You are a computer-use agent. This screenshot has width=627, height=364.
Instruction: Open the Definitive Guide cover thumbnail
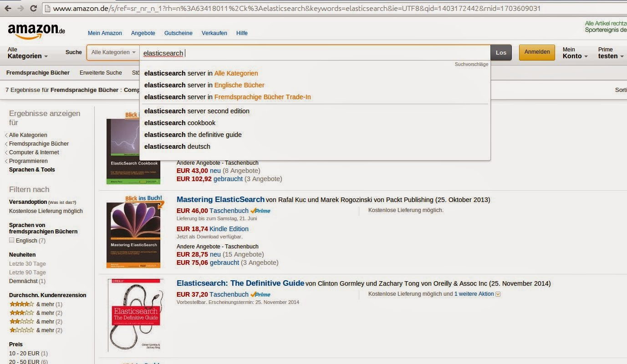136,315
